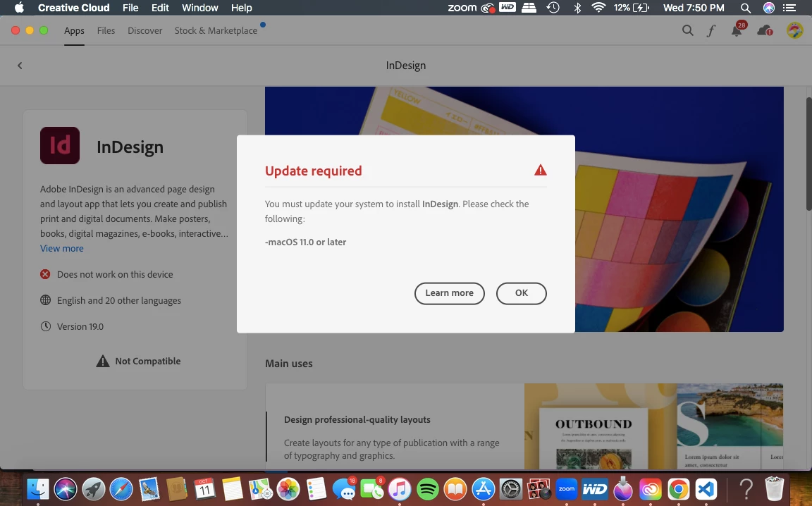
Task: Open System Preferences from the Dock
Action: (x=511, y=489)
